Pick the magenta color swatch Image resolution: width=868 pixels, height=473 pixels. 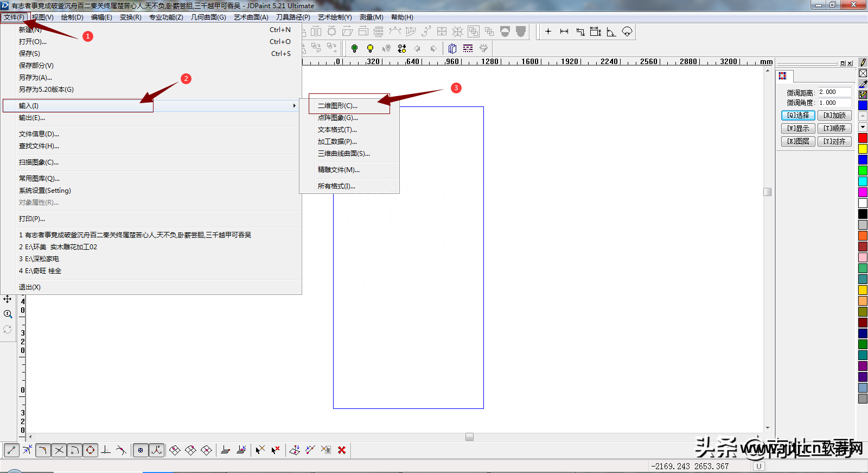pyautogui.click(x=863, y=192)
